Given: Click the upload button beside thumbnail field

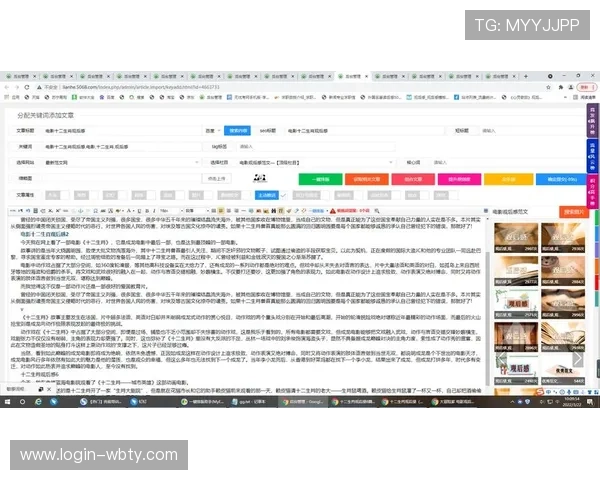Looking at the screenshot, I should (216, 179).
